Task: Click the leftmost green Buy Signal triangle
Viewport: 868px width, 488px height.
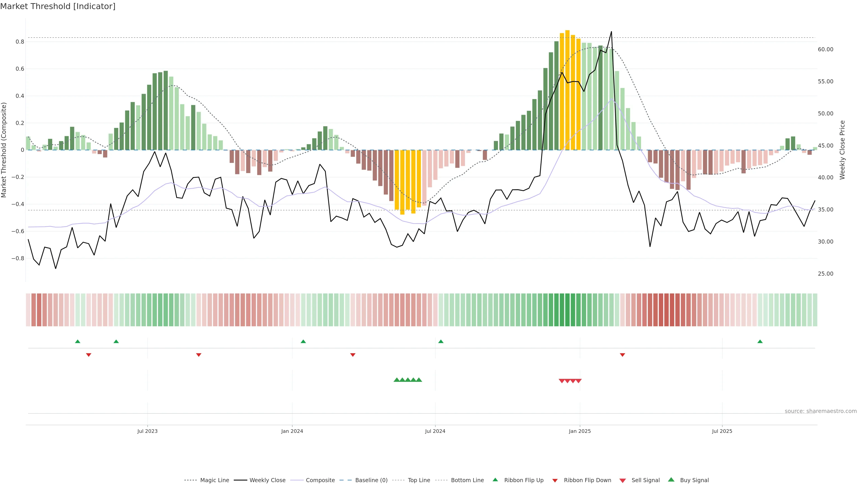Action: tap(397, 380)
